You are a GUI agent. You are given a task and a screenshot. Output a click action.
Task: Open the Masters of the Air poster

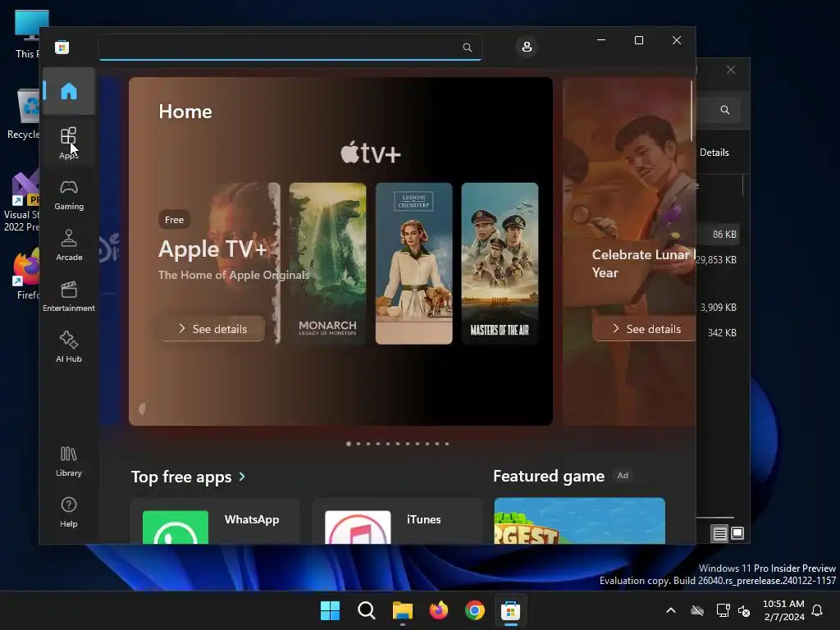click(x=500, y=263)
